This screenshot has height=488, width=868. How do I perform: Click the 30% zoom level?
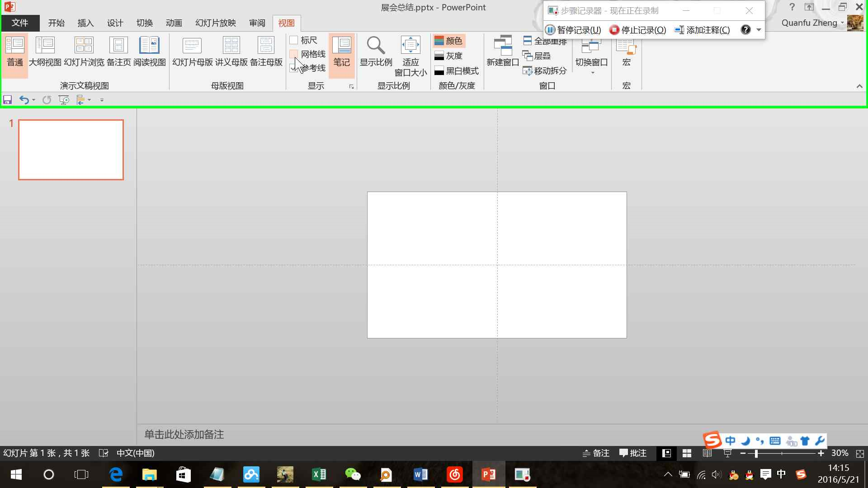click(840, 453)
